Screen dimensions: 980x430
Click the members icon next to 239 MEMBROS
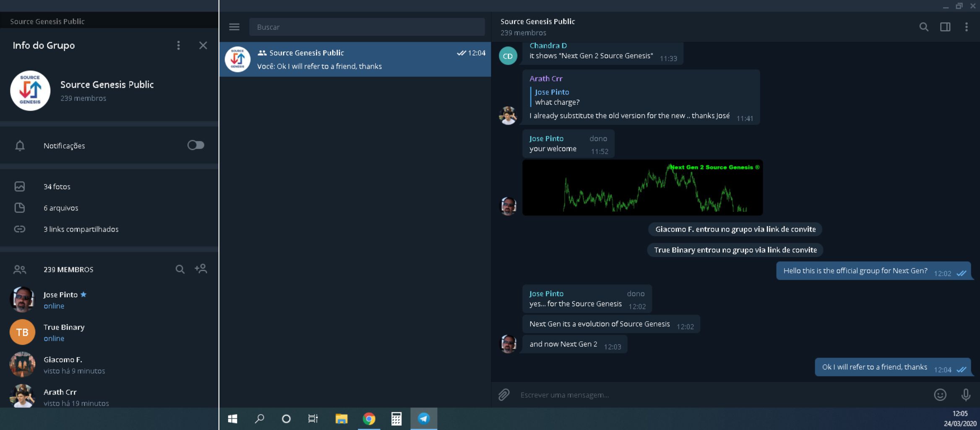click(x=20, y=270)
